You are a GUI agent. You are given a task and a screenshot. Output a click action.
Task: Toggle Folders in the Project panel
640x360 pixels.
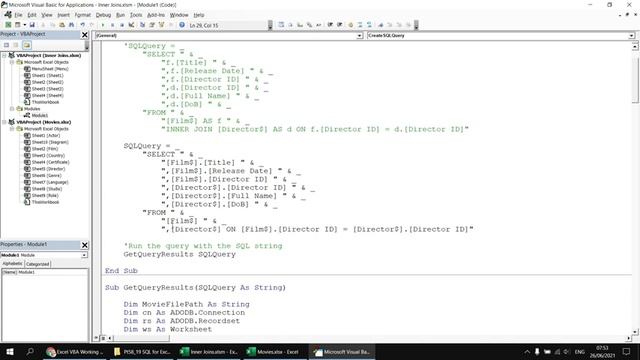(27, 45)
